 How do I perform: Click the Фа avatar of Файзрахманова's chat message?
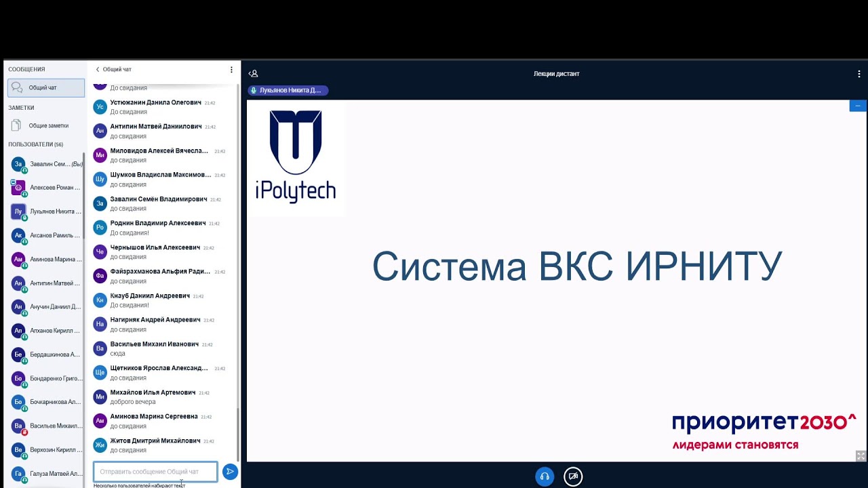tap(100, 276)
